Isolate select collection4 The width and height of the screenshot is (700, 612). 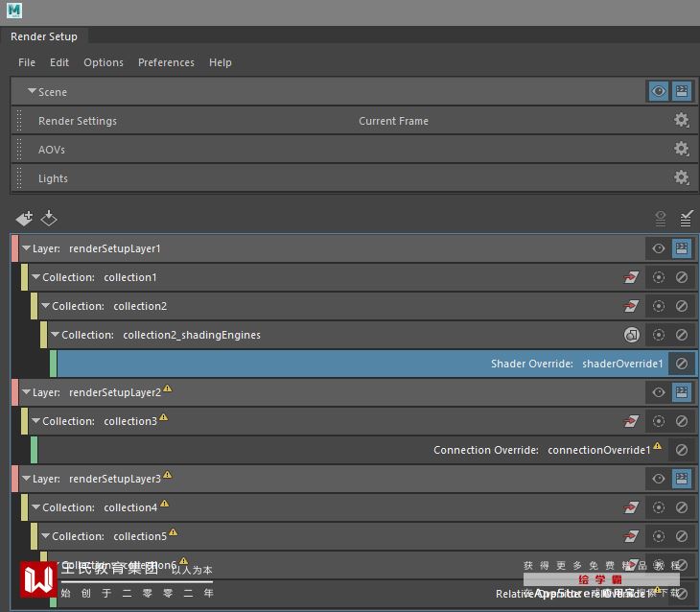click(x=659, y=507)
